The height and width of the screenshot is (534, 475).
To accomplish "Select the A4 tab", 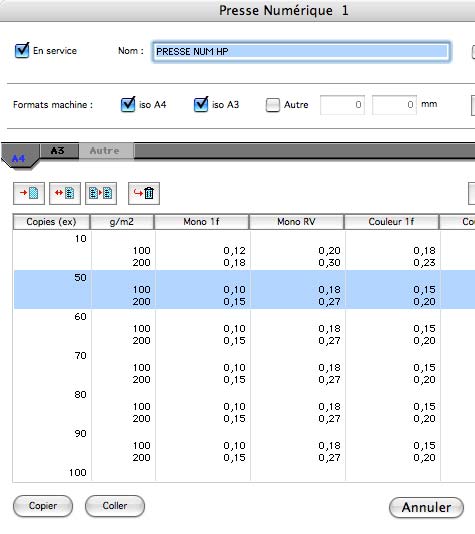I will click(19, 157).
